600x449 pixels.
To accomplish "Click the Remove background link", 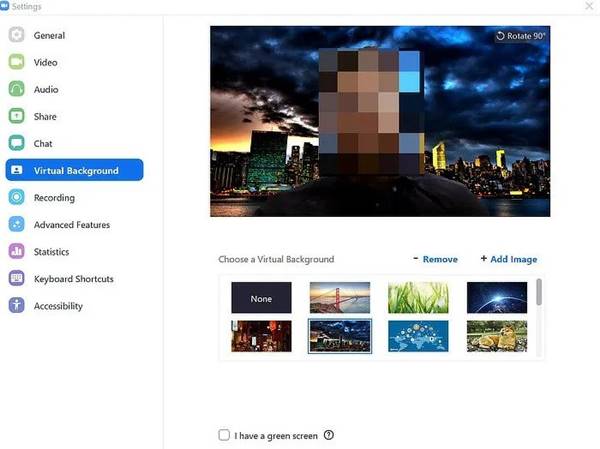I will pos(435,260).
